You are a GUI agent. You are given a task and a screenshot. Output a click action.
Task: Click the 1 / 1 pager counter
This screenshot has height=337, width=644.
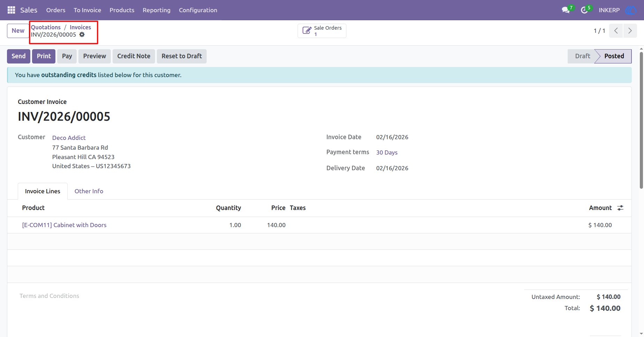coord(599,31)
